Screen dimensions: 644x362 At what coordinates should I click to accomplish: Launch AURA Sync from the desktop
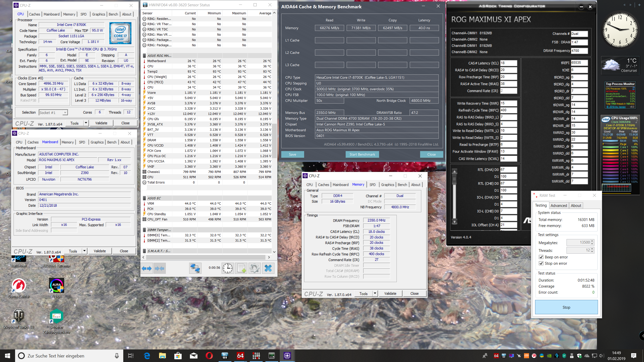point(56,285)
